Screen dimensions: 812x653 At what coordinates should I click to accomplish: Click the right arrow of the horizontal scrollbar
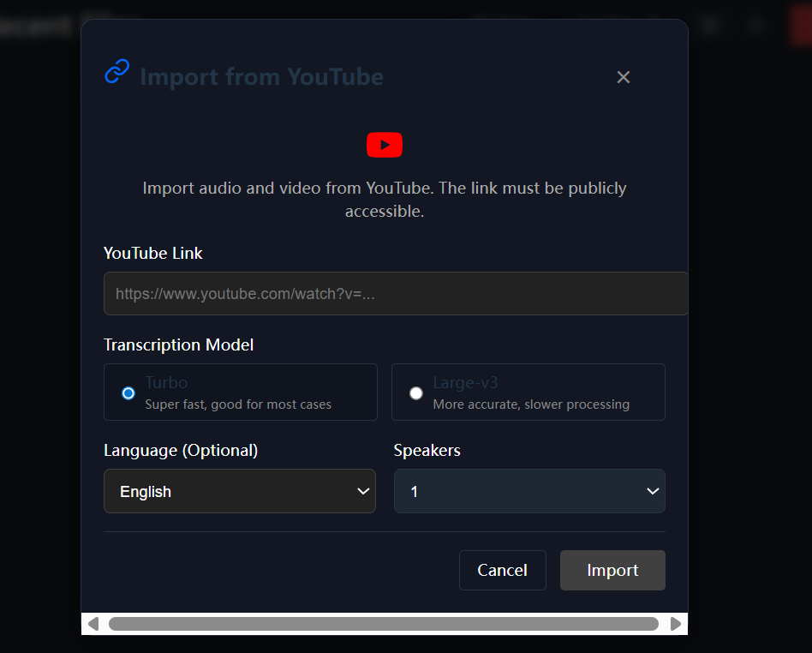click(x=677, y=624)
